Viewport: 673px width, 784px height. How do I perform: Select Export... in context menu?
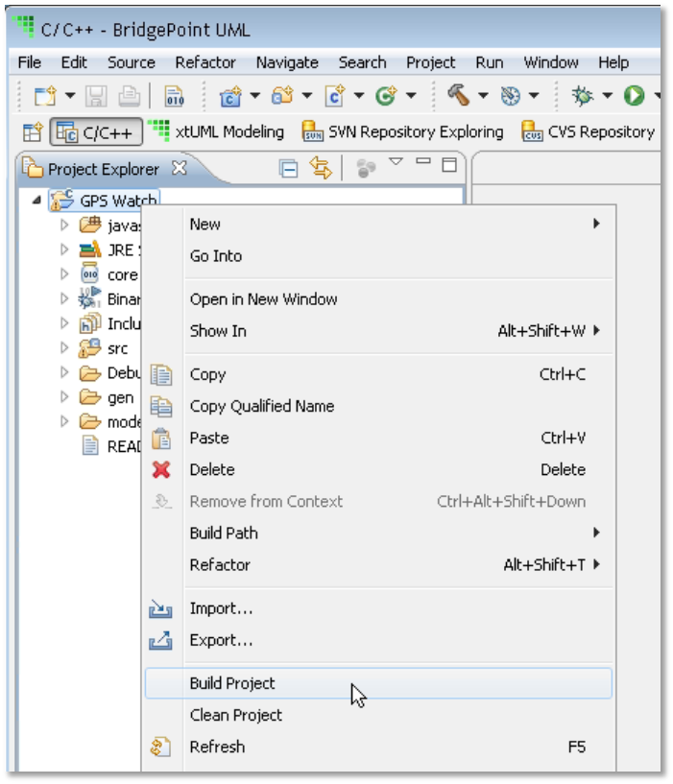378,640
